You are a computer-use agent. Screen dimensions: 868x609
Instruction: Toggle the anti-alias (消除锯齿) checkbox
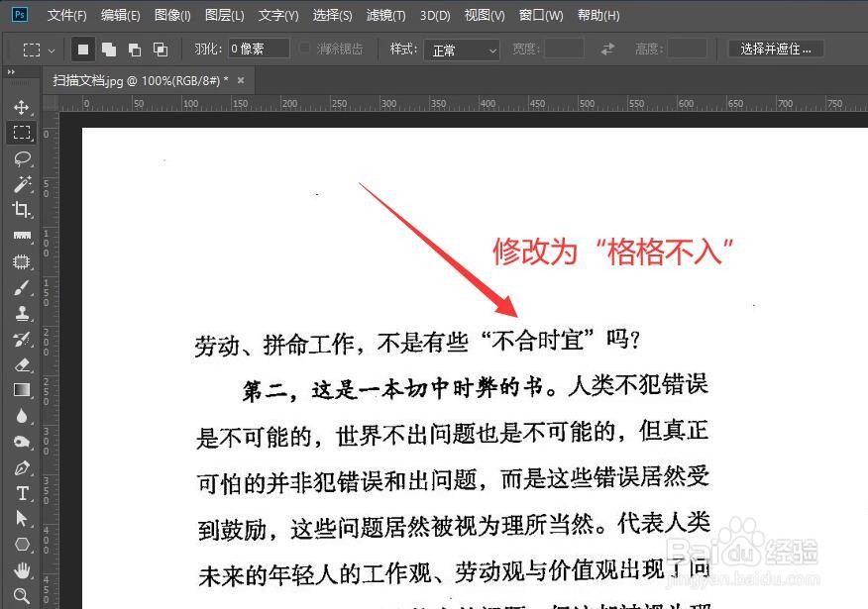pos(304,49)
